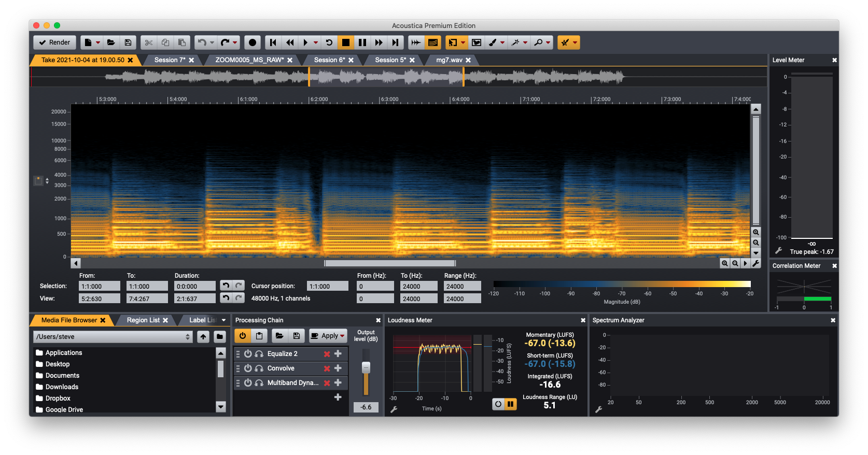Click the Cut scissors icon
The height and width of the screenshot is (455, 868).
tap(149, 42)
